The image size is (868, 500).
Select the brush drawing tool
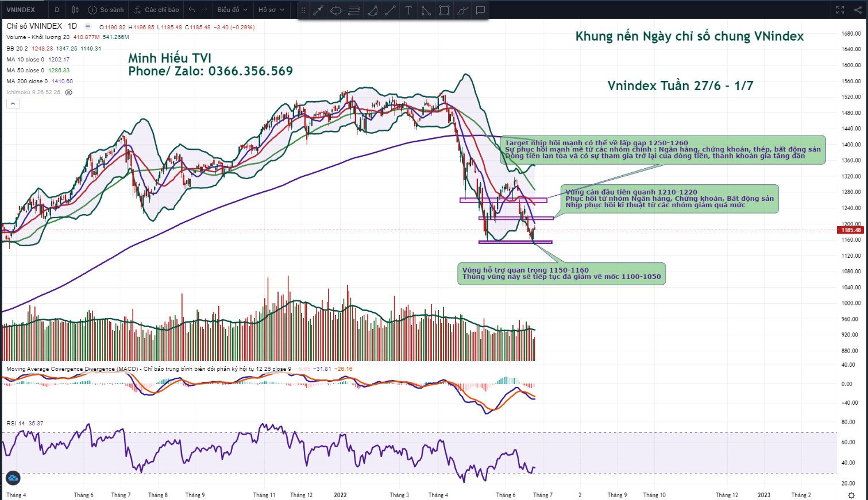(x=462, y=10)
